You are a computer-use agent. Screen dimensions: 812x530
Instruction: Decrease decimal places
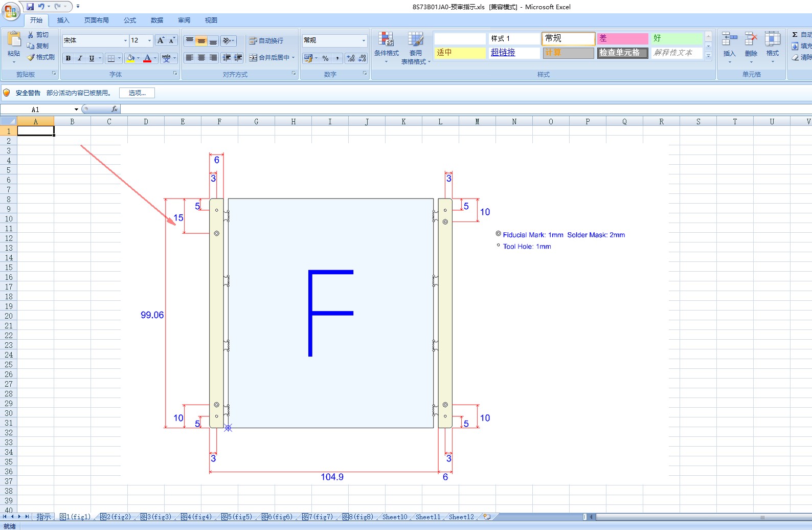(362, 58)
